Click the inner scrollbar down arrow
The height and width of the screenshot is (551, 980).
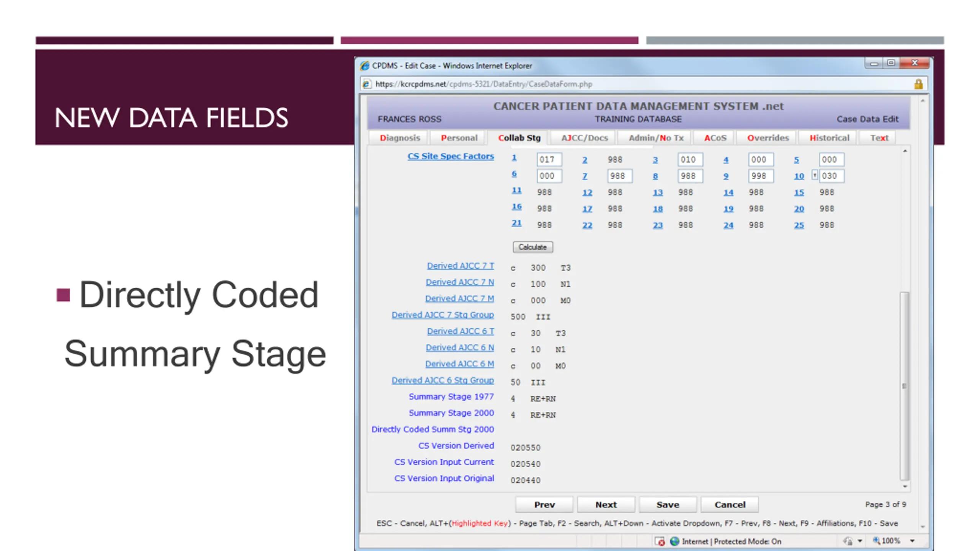[x=905, y=486]
